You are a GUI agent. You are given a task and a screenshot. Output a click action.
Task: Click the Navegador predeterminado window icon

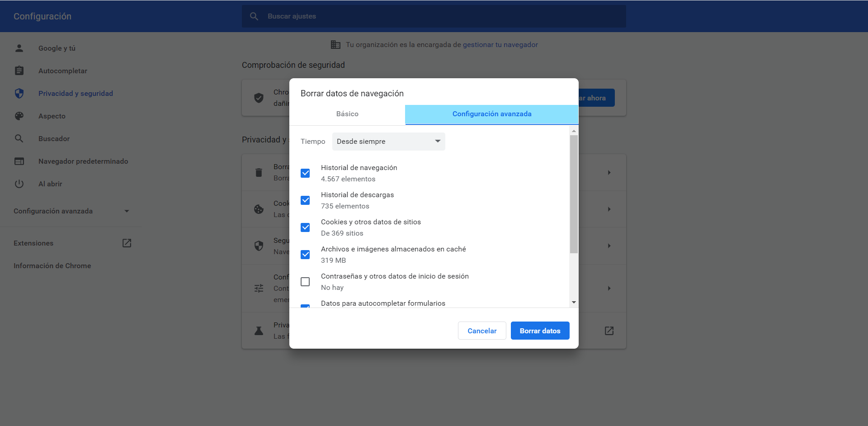coord(19,161)
